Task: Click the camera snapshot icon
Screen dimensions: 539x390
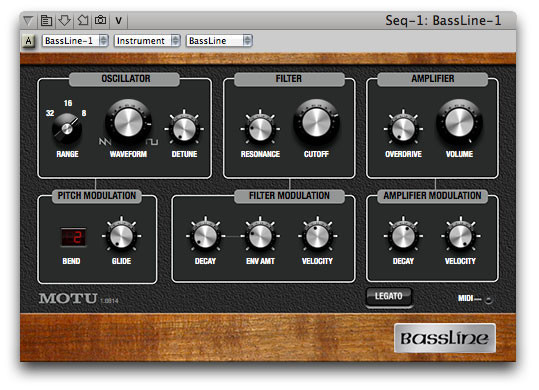Action: click(100, 20)
